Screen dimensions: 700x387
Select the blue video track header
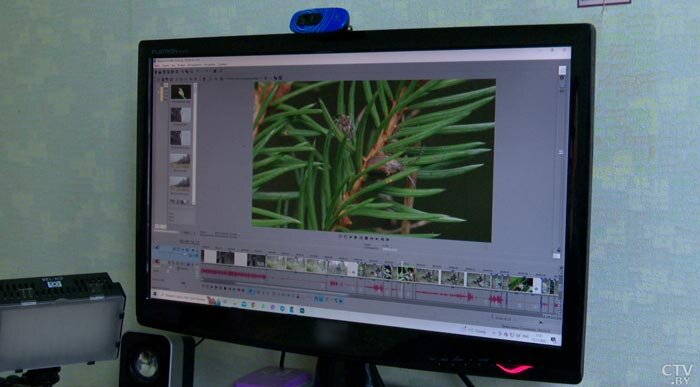(x=176, y=251)
